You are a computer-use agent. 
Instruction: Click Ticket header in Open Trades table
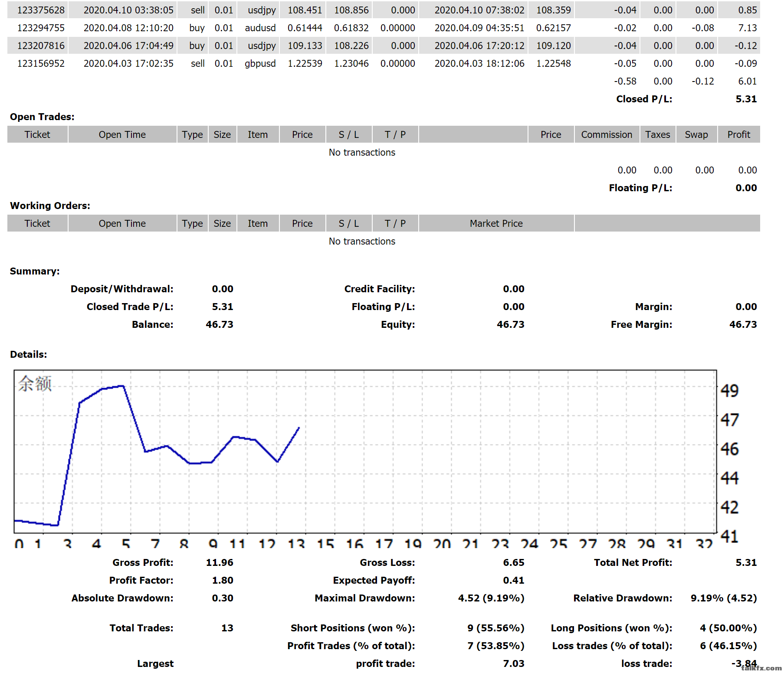coord(37,134)
